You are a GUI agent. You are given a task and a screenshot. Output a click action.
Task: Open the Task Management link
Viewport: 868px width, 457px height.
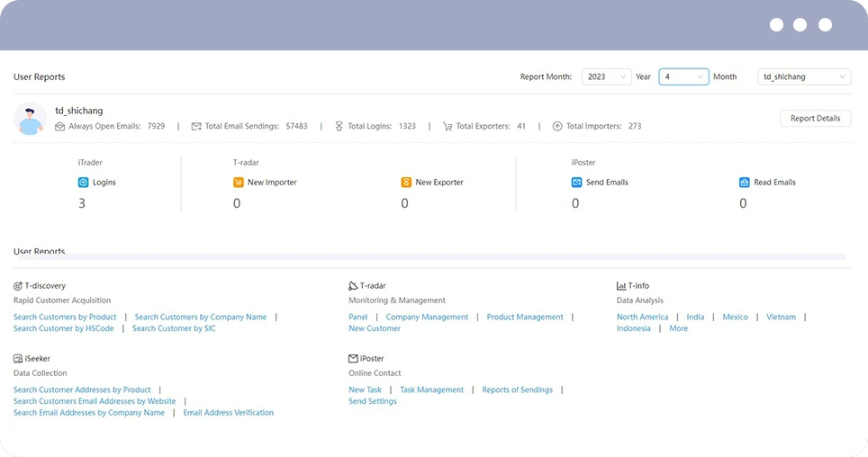click(x=432, y=390)
